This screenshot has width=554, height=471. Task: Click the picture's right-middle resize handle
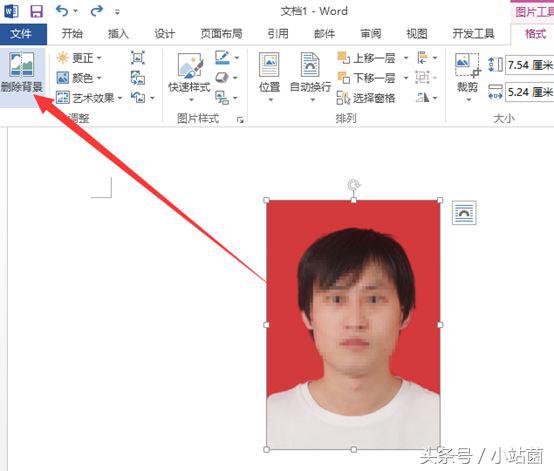440,325
